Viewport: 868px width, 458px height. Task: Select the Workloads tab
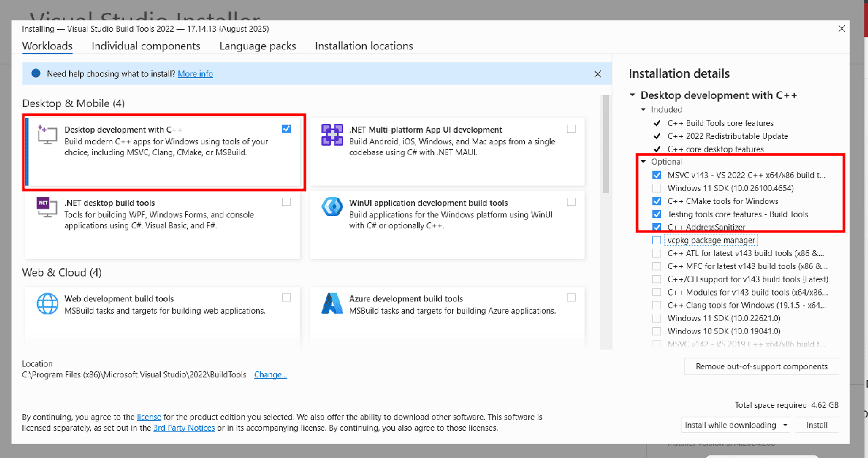pyautogui.click(x=47, y=46)
